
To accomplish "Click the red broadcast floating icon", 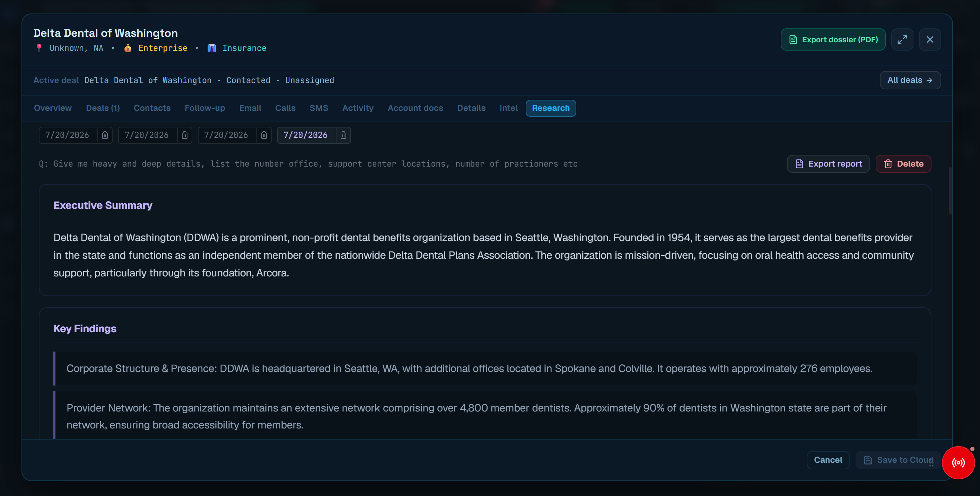I will (958, 462).
